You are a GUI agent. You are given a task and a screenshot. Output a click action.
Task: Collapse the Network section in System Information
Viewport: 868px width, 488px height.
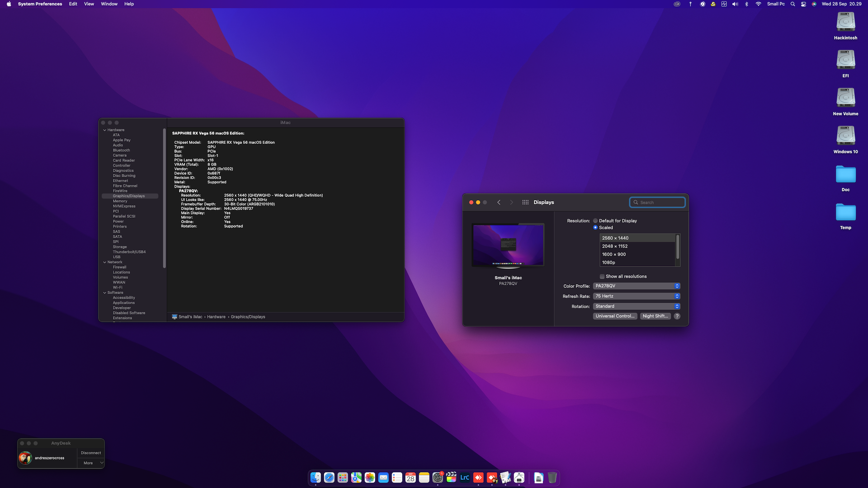105,263
